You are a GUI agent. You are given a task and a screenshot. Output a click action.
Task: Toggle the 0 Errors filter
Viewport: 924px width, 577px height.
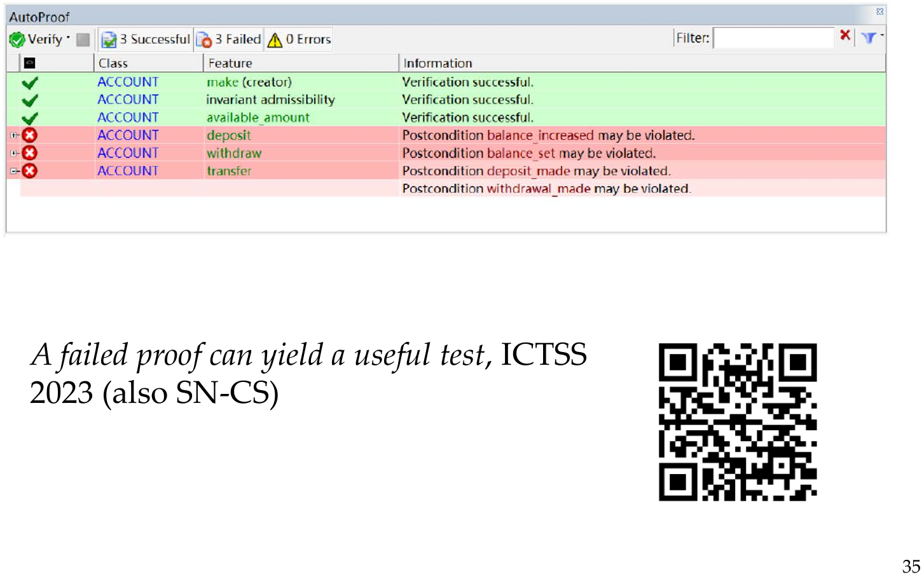(299, 39)
